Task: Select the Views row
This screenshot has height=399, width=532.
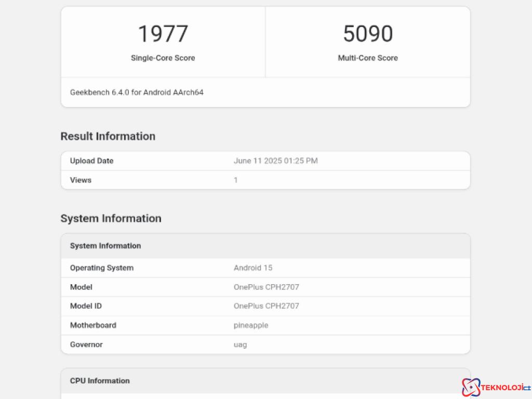Action: 265,180
